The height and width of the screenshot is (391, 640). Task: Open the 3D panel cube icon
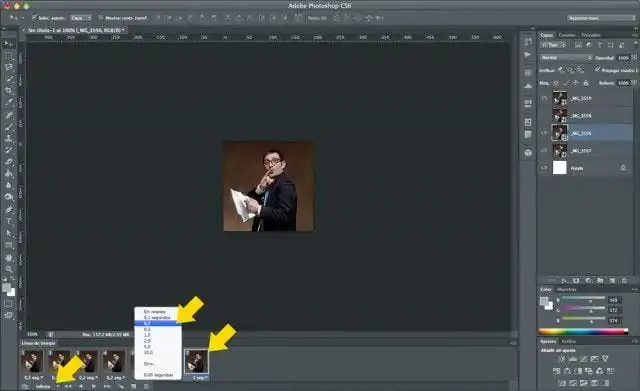click(528, 153)
